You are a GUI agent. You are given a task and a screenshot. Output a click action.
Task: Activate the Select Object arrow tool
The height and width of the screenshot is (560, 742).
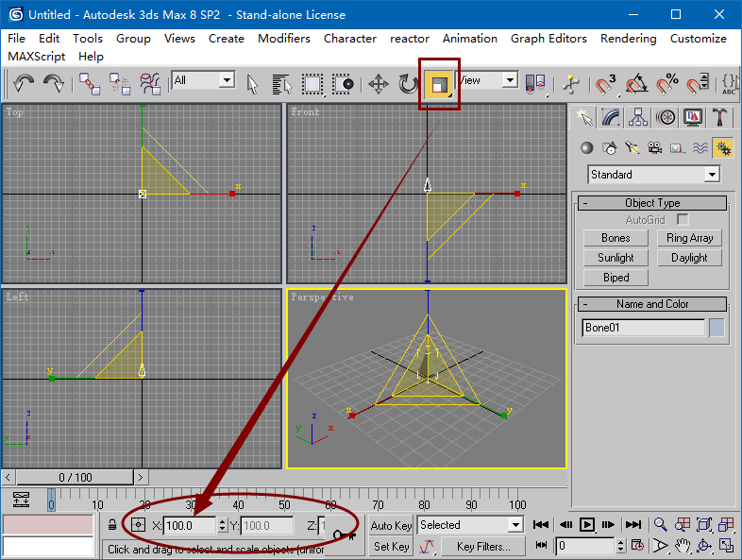[253, 85]
